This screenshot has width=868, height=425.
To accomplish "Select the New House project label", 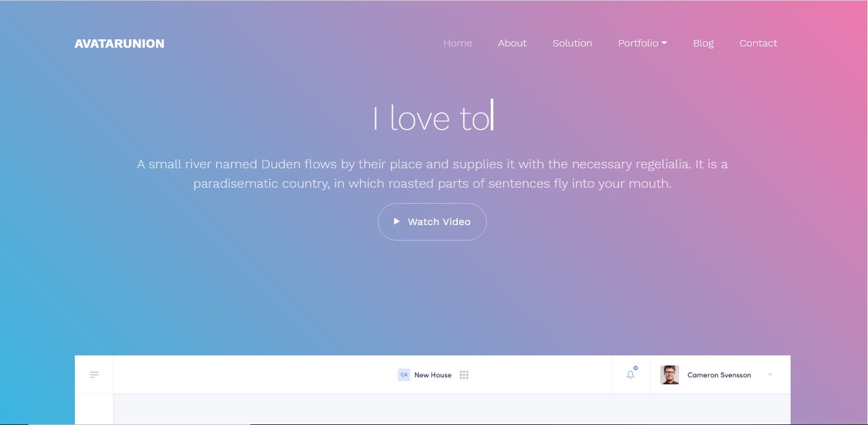I will pos(433,375).
